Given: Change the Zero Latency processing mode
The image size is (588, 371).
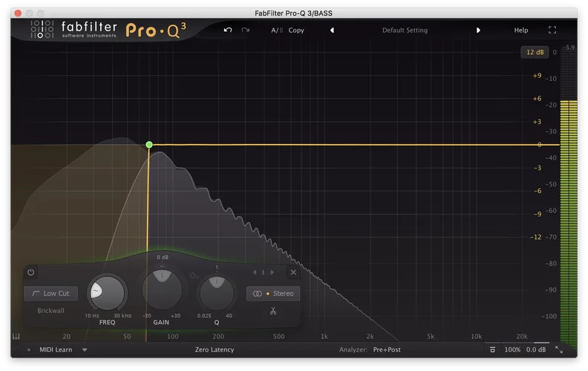Looking at the screenshot, I should pos(214,349).
